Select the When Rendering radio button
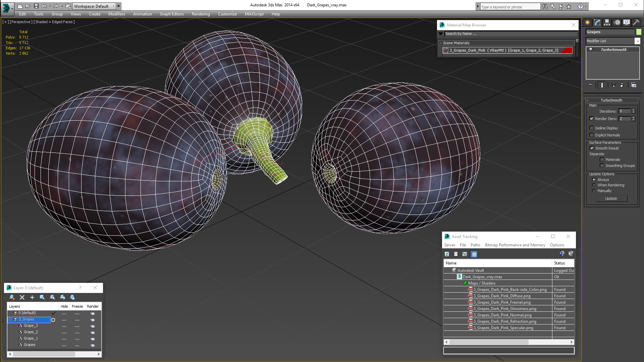 pos(594,185)
